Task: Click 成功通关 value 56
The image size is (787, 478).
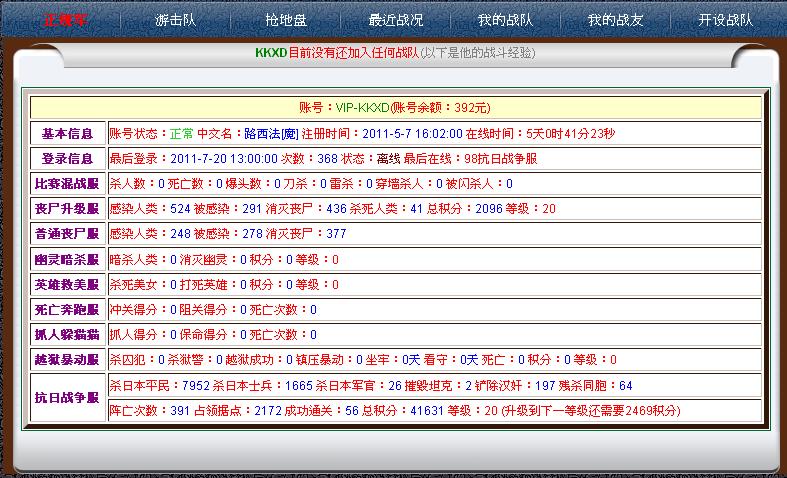Action: [352, 411]
